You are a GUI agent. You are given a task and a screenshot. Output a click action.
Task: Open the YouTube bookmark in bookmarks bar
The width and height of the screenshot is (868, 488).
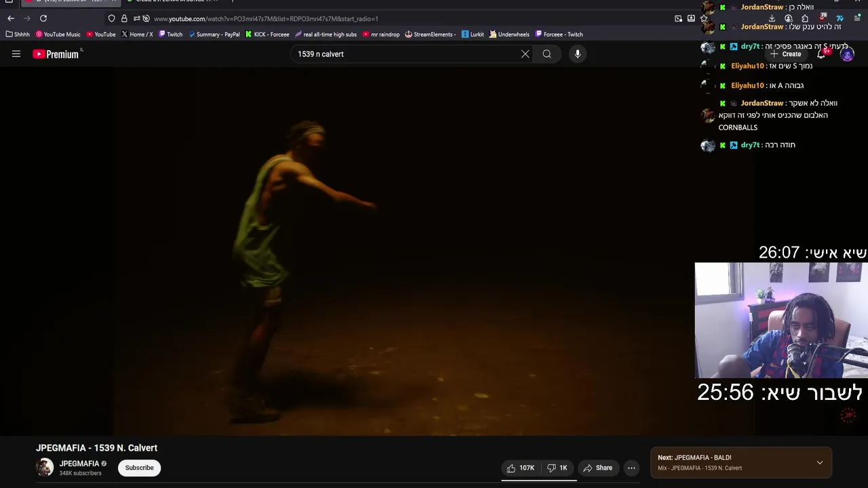101,34
